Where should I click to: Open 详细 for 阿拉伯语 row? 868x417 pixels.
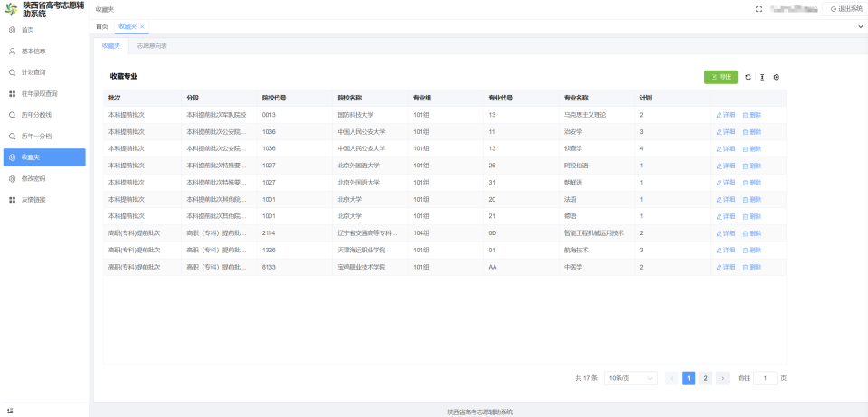coord(726,166)
